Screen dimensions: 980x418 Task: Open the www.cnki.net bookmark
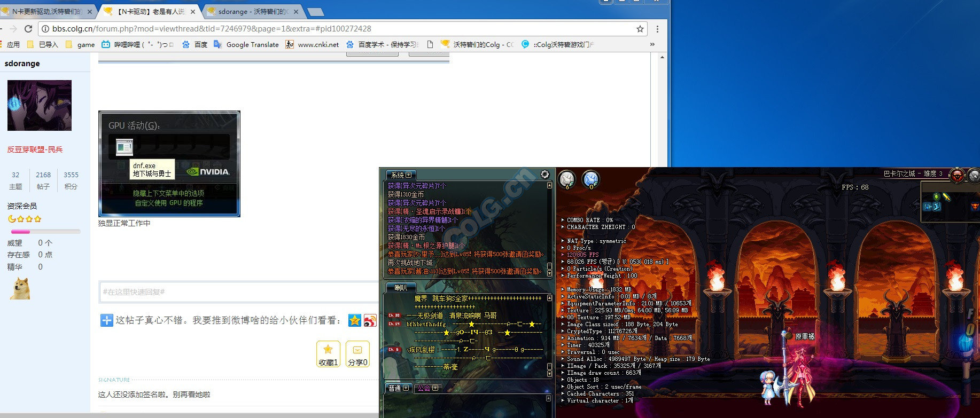coord(312,44)
